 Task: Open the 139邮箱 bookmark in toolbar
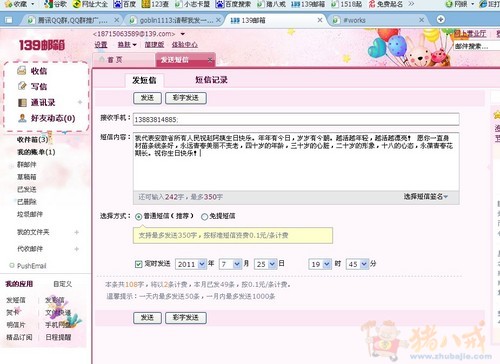pos(308,4)
